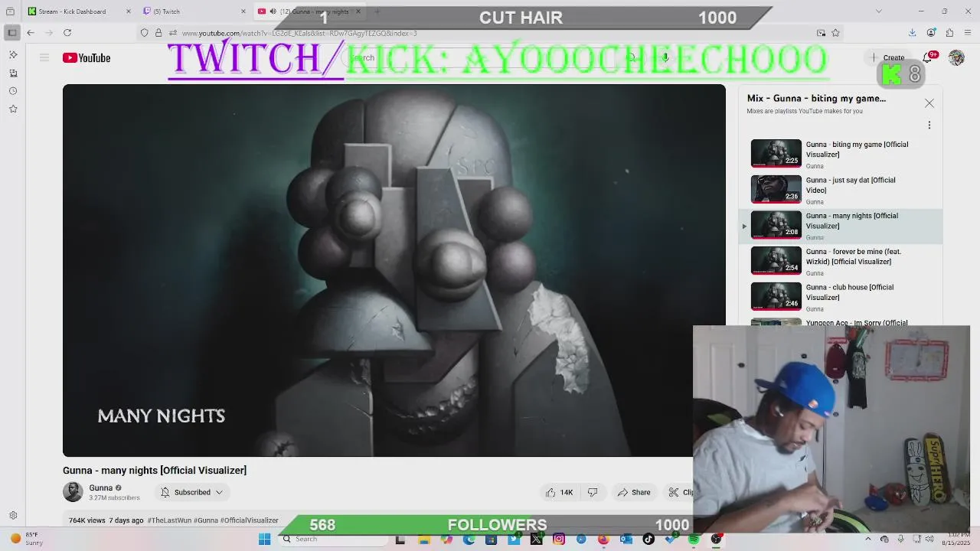Open the sidebar AI chatbot sparkle icon
The width and height of the screenshot is (980, 551).
tap(13, 55)
